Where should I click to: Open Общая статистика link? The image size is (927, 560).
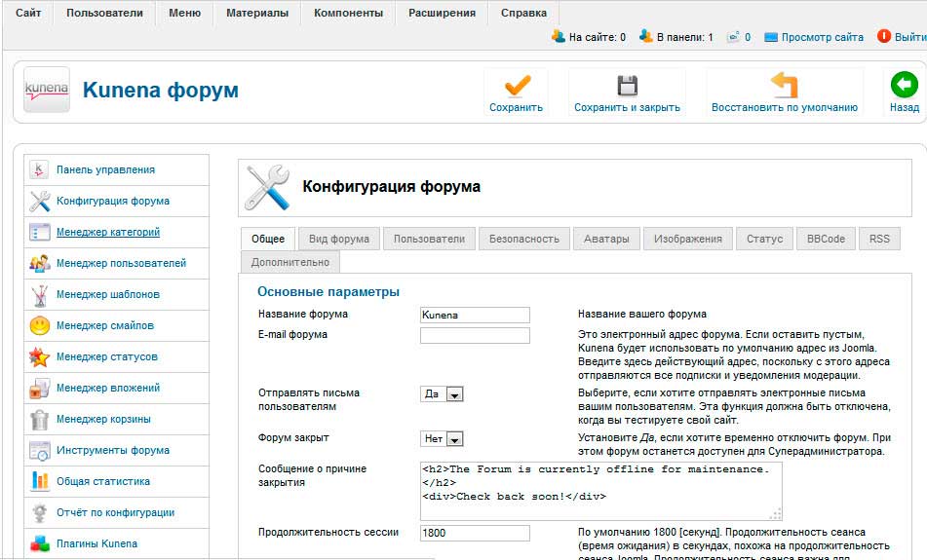pos(103,481)
